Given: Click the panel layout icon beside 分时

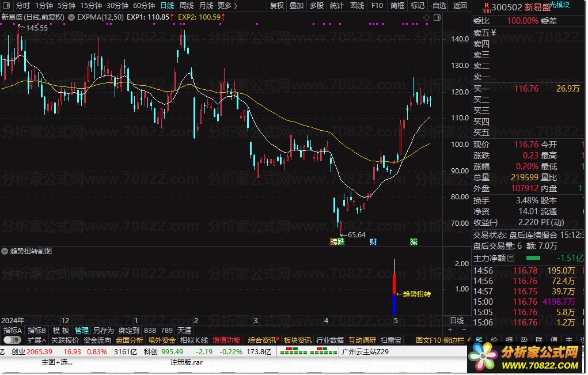Looking at the screenshot, I should [7, 6].
